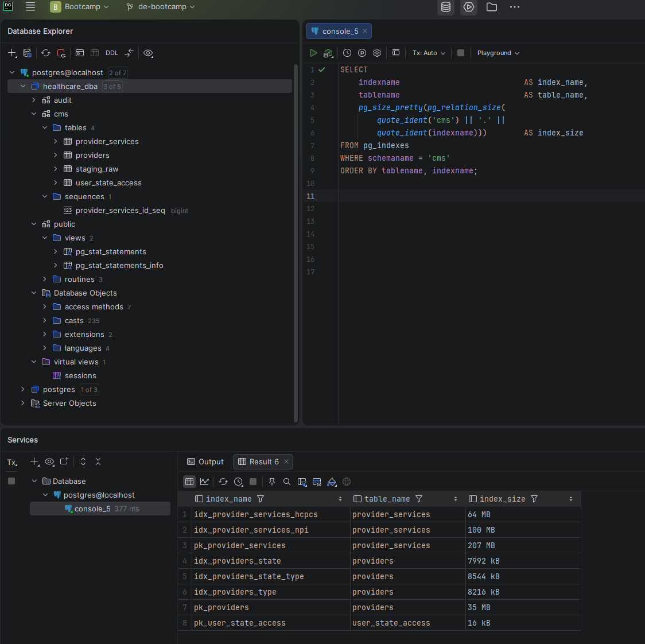The height and width of the screenshot is (644, 645).
Task: Switch to the Output tab
Action: pyautogui.click(x=205, y=461)
